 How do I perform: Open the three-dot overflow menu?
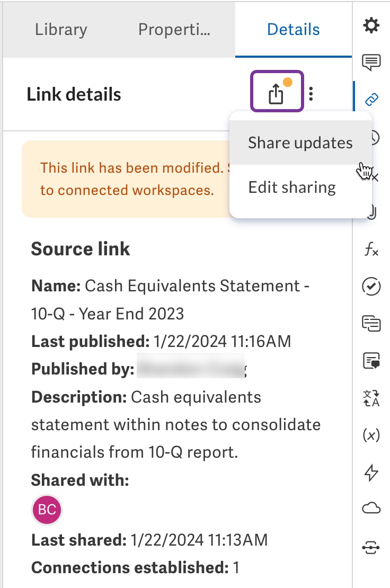tap(312, 93)
